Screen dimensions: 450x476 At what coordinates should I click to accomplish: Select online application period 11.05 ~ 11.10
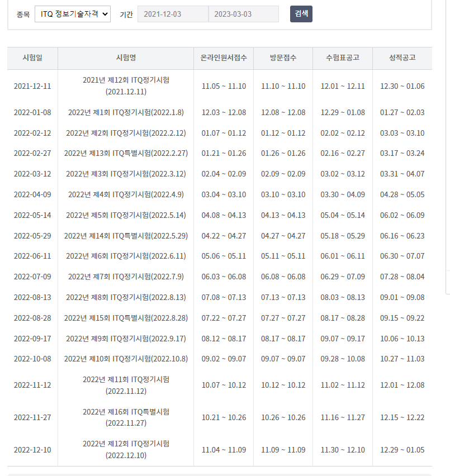coord(224,86)
